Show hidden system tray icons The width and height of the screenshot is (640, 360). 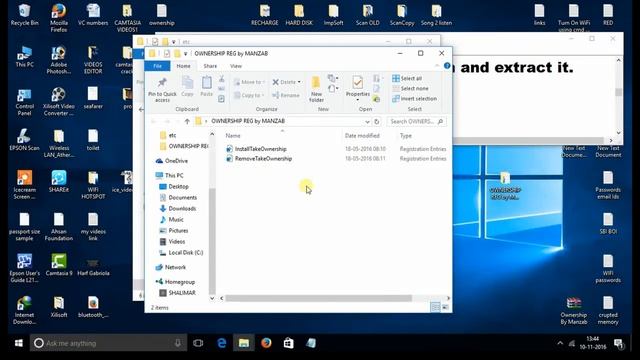[560, 343]
